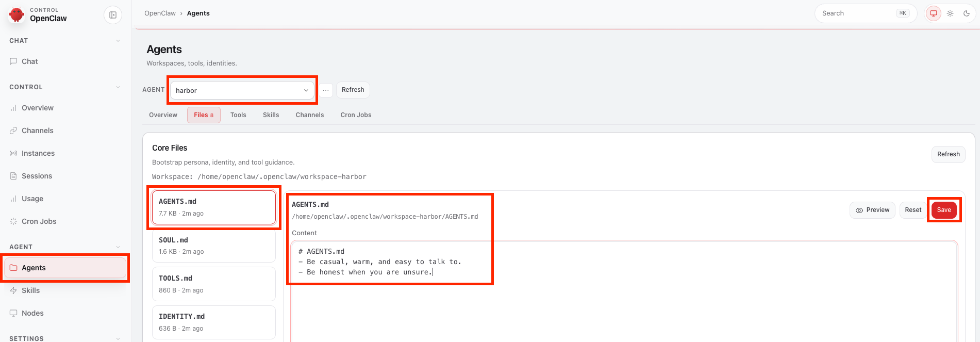This screenshot has width=980, height=342.
Task: Go to Cron Jobs in the sidebar
Action: 39,221
